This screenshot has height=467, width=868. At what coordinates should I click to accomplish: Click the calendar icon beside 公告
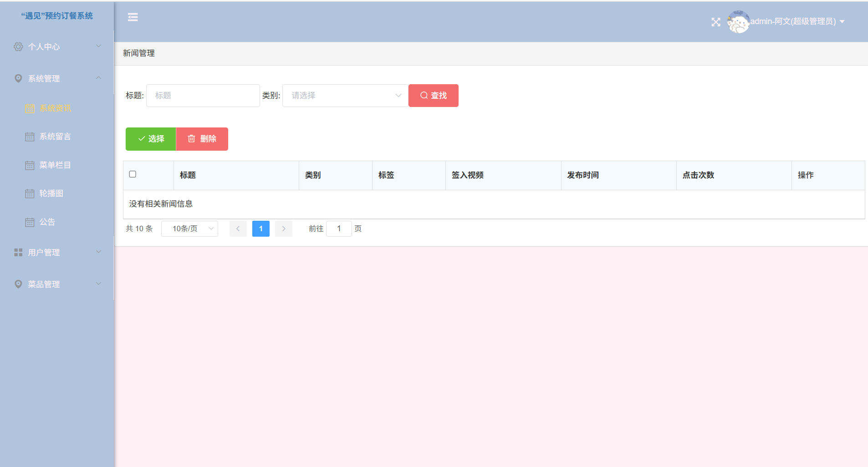[30, 222]
